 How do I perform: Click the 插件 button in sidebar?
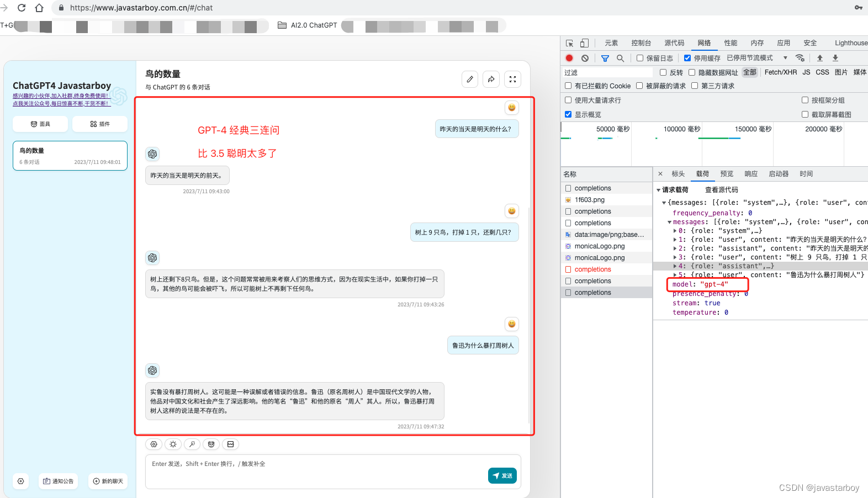click(x=100, y=124)
